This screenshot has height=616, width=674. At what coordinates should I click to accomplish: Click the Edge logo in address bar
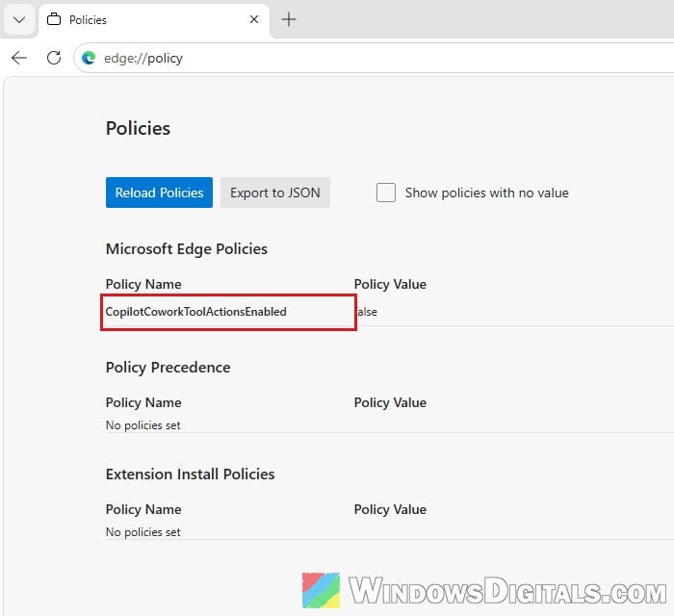[x=89, y=58]
